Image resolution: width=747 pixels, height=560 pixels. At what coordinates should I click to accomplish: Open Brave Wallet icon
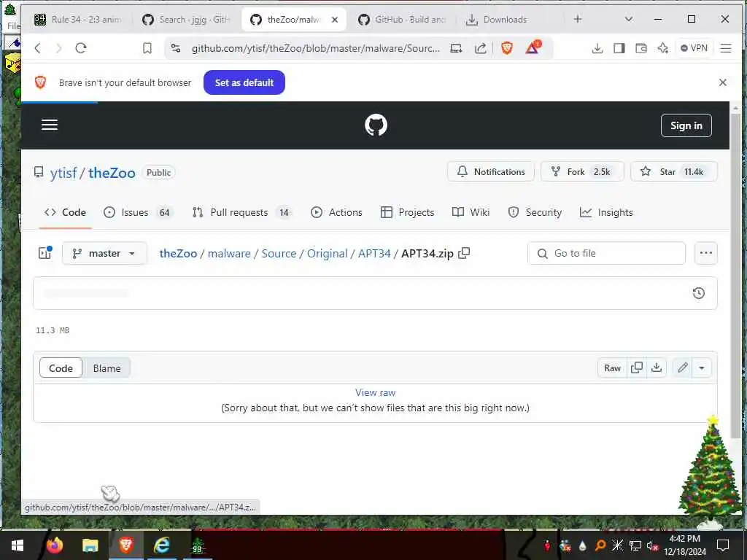click(641, 48)
